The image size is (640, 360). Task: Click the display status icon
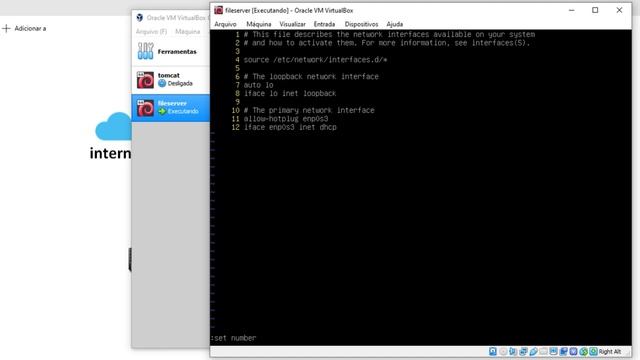pyautogui.click(x=553, y=351)
